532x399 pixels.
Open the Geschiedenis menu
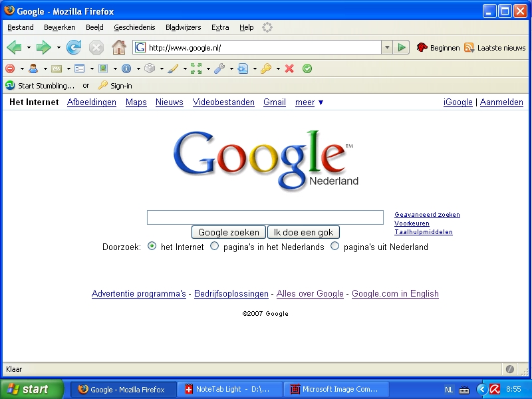point(134,27)
